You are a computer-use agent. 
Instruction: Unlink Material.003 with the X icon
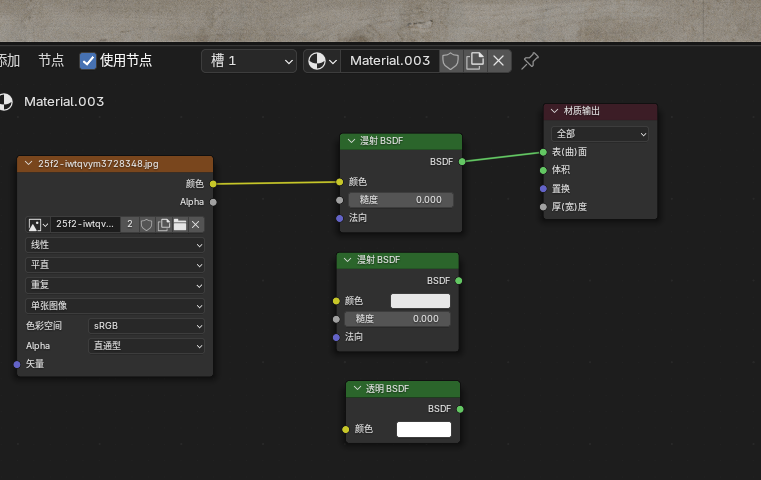pos(498,61)
